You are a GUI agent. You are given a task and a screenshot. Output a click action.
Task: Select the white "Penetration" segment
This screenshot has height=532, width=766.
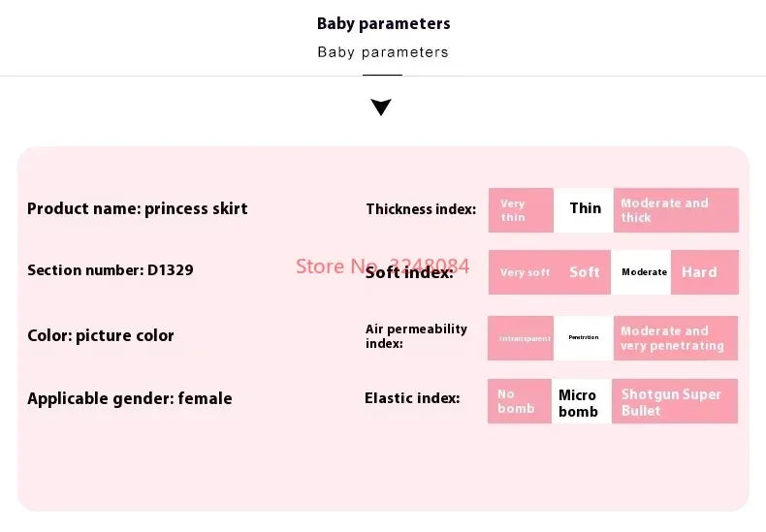[584, 338]
